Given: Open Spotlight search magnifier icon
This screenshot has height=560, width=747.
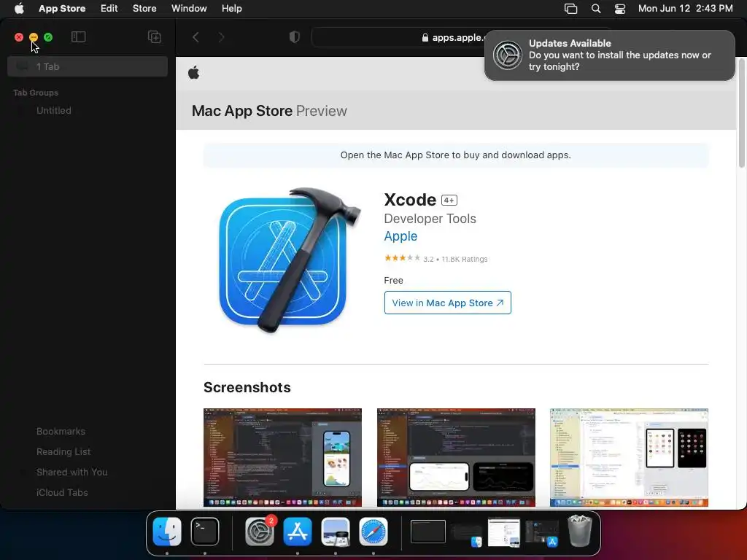Looking at the screenshot, I should pyautogui.click(x=596, y=9).
